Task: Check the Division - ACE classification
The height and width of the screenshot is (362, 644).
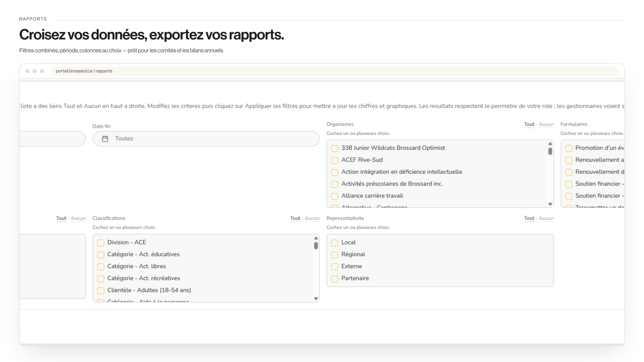Action: click(101, 243)
